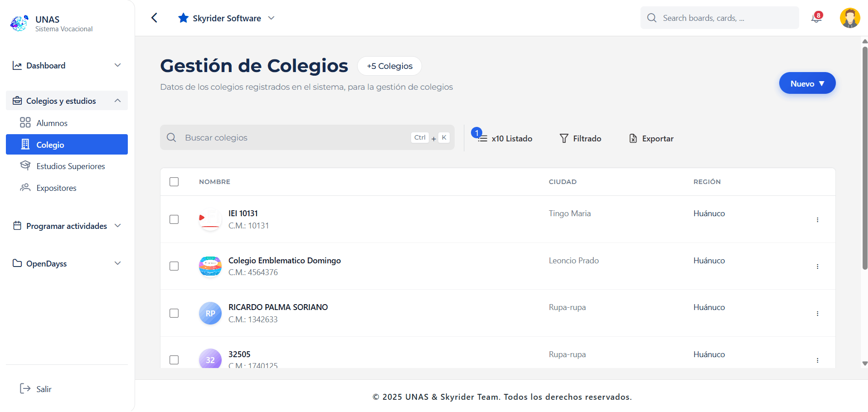The image size is (868, 412).
Task: Click the star icon beside Skyrider Software
Action: click(183, 18)
